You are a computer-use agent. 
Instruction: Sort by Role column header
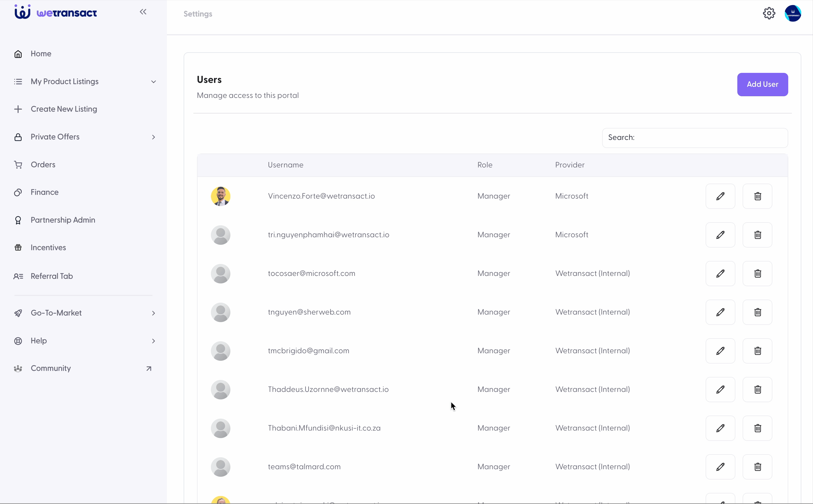click(485, 165)
